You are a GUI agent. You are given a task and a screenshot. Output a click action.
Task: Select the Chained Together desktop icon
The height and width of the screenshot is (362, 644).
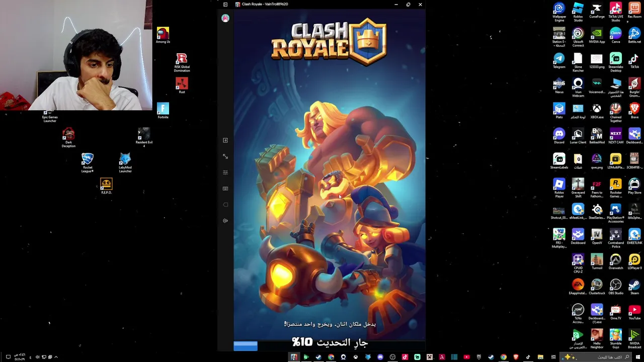click(x=616, y=113)
